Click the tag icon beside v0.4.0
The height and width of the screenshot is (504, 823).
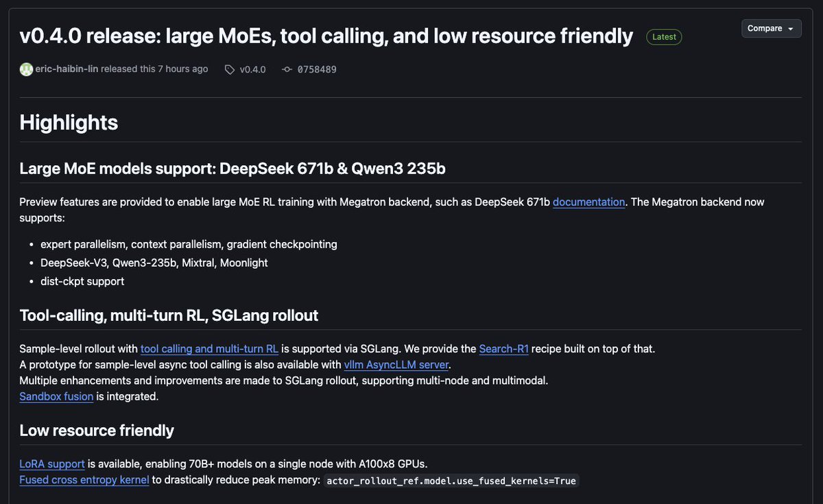pos(230,69)
